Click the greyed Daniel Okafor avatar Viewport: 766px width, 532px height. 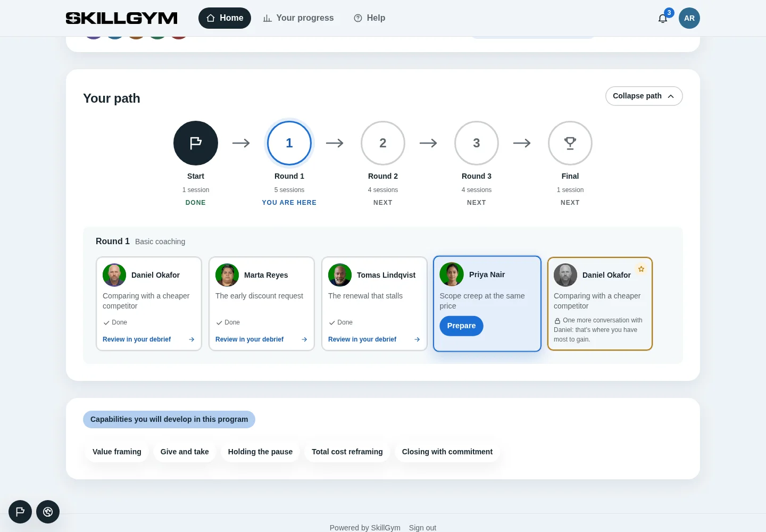565,275
